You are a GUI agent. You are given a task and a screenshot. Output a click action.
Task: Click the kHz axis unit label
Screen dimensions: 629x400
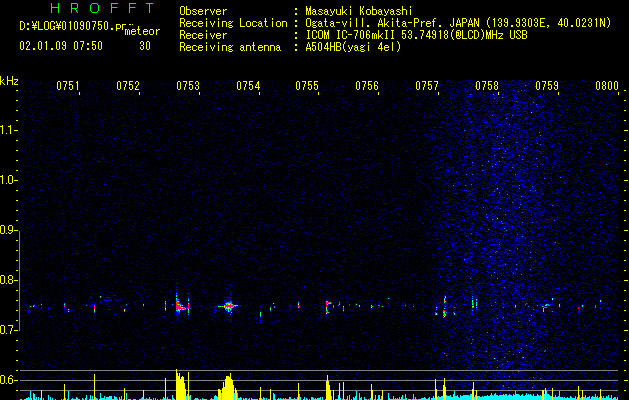[9, 81]
